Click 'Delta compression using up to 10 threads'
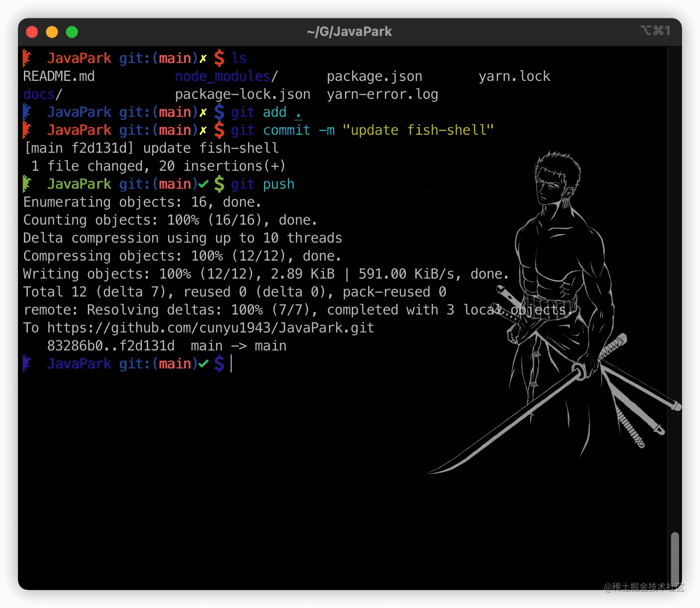Viewport: 700px width, 608px height. [x=183, y=238]
